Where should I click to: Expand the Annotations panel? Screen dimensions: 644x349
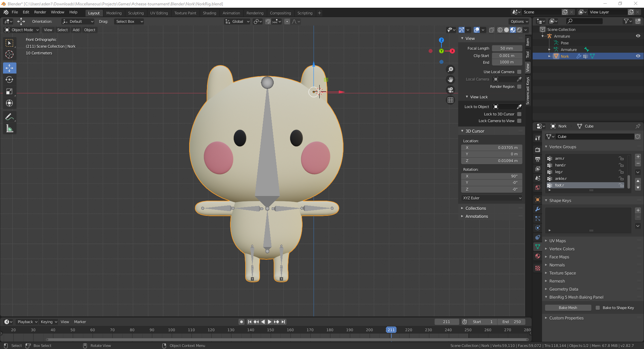pos(476,216)
